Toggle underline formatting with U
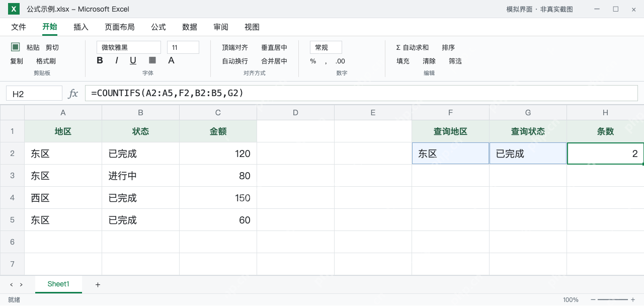The height and width of the screenshot is (306, 644). coord(133,60)
